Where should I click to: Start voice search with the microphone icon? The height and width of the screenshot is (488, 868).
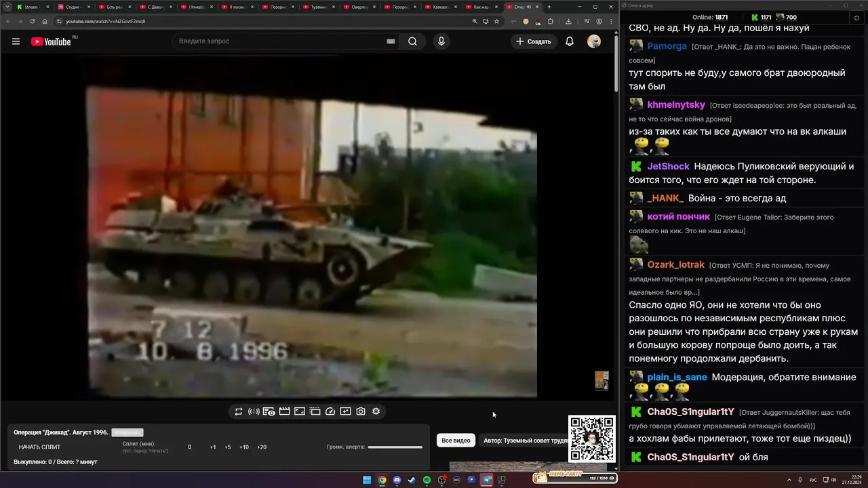click(x=441, y=41)
